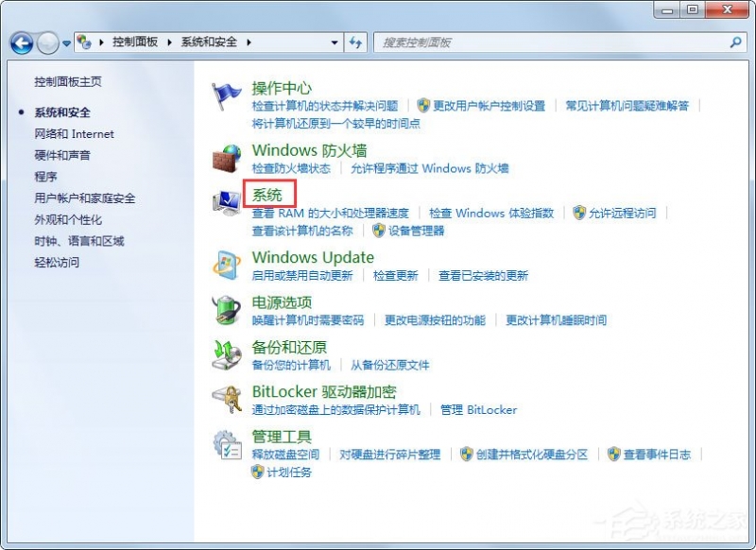Click 允许程序通过 Windows 防火墙
The width and height of the screenshot is (756, 550).
click(x=430, y=168)
